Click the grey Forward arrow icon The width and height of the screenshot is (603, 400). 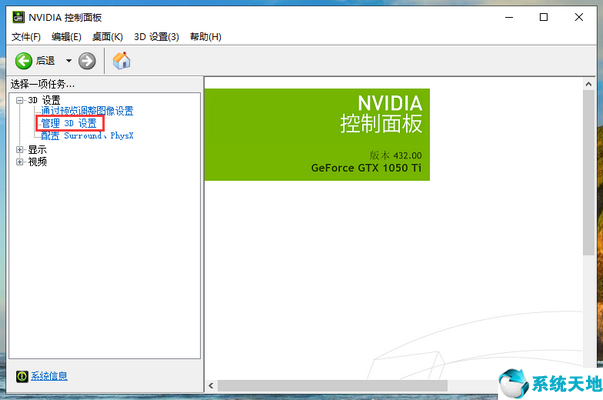point(87,61)
